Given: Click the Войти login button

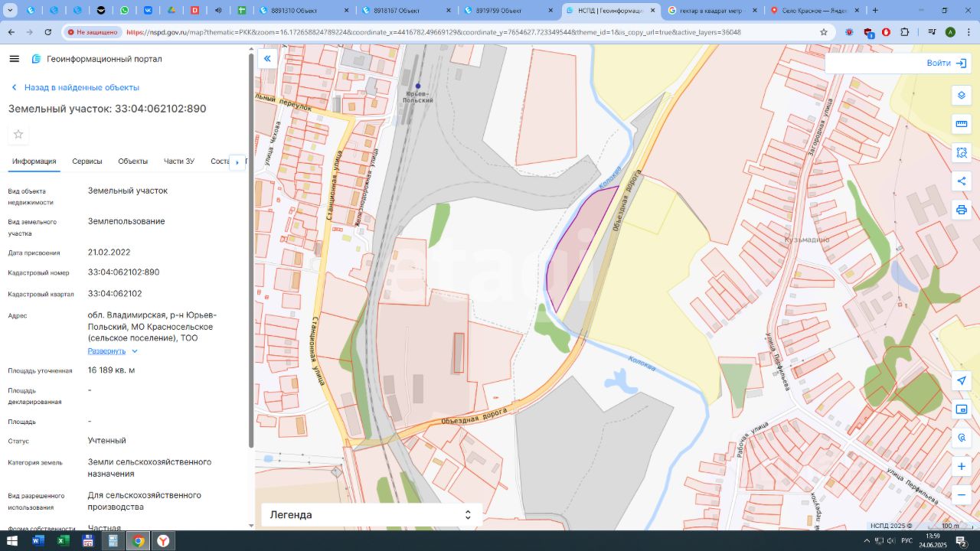Looking at the screenshot, I should point(946,64).
